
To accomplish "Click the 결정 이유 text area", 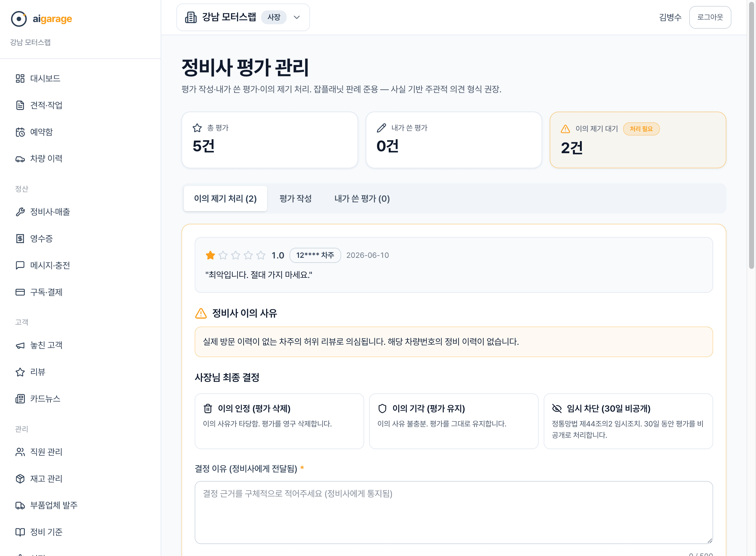I will (454, 512).
